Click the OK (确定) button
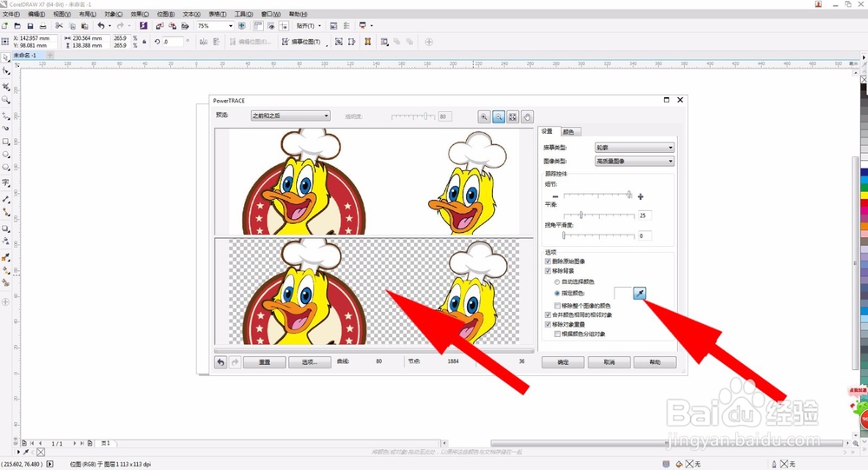Viewport: 868px width, 470px height. 563,362
